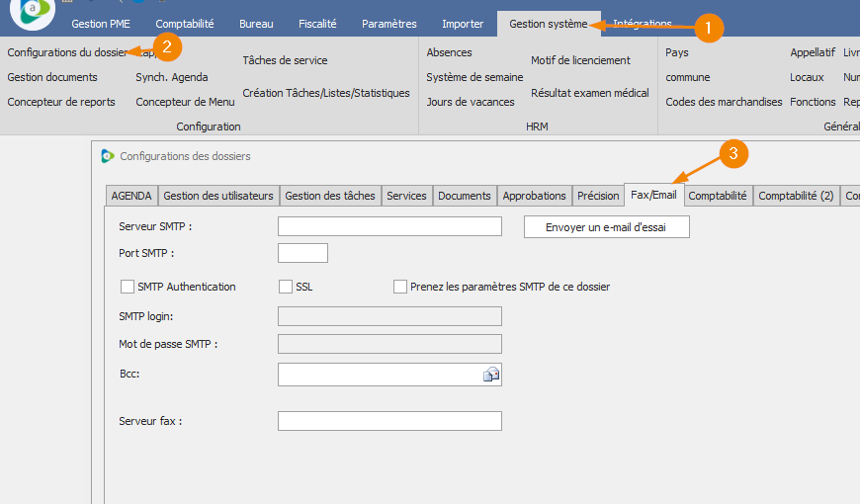Focus the Serveur fax input field

click(x=389, y=421)
